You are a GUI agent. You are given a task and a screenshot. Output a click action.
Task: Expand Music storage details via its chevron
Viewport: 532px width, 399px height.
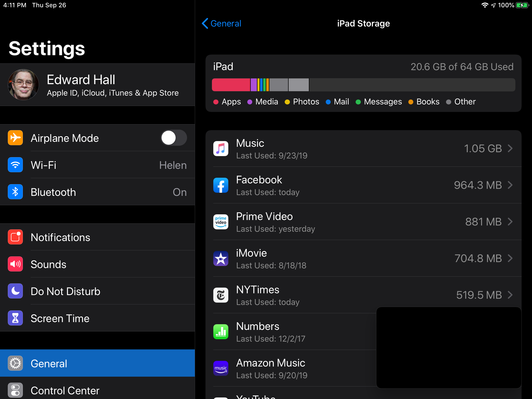510,148
